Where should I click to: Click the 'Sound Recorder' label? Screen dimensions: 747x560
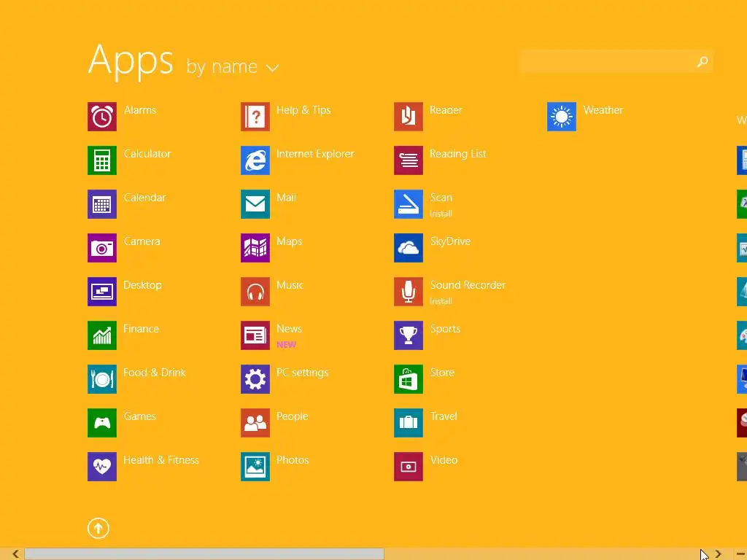point(468,285)
